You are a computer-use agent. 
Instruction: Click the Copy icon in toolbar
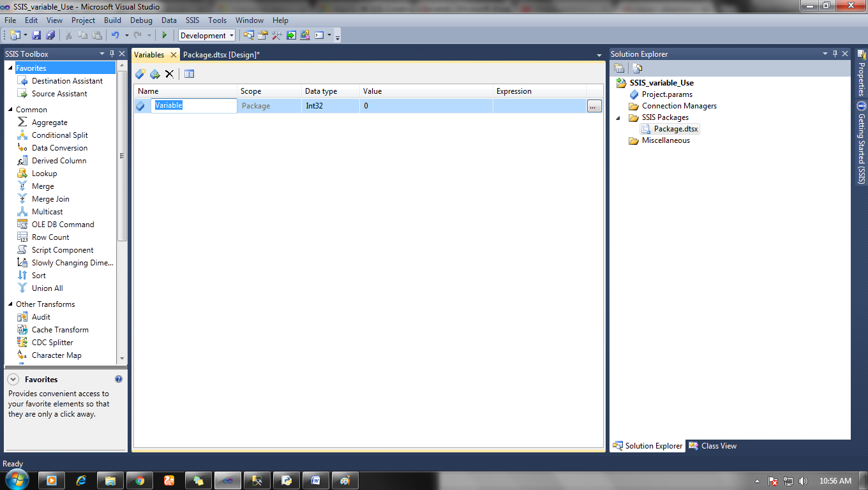click(82, 35)
